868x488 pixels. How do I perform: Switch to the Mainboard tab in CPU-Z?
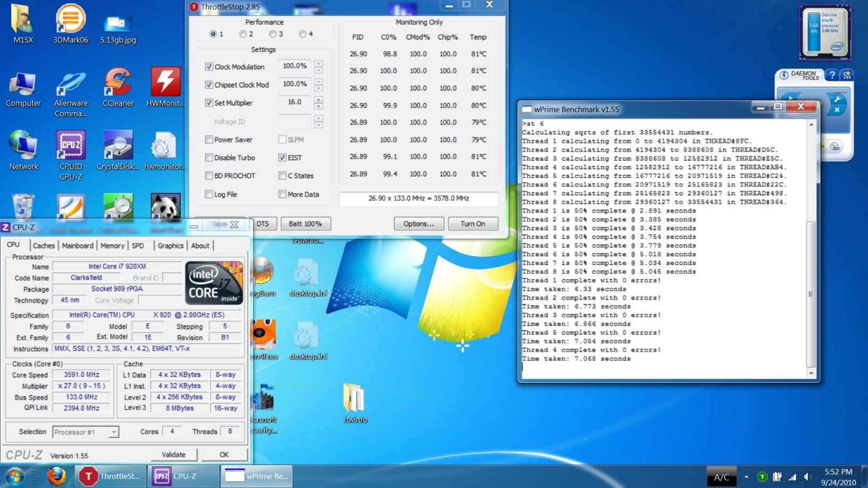pos(78,246)
